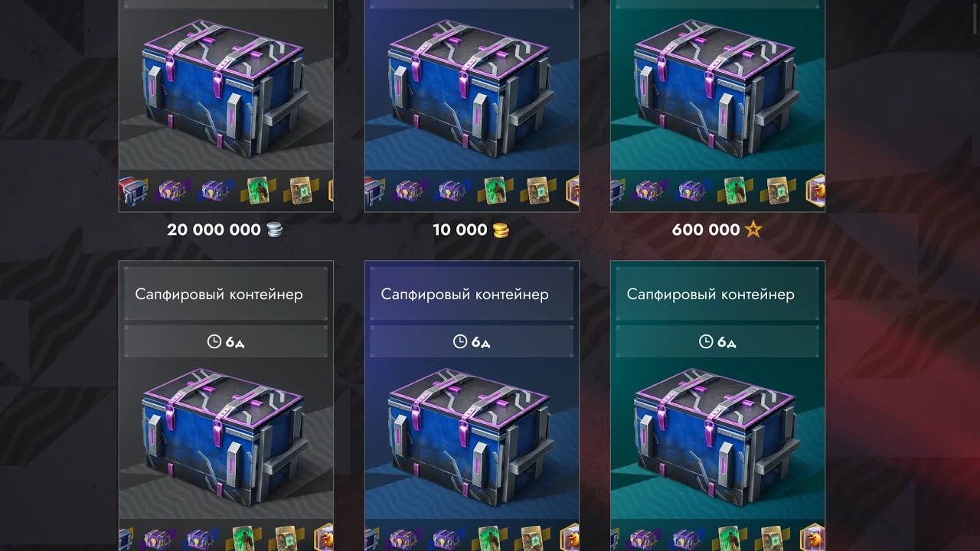The width and height of the screenshot is (980, 551).
Task: Select the green card reward icon above 10 000 price
Action: point(495,190)
